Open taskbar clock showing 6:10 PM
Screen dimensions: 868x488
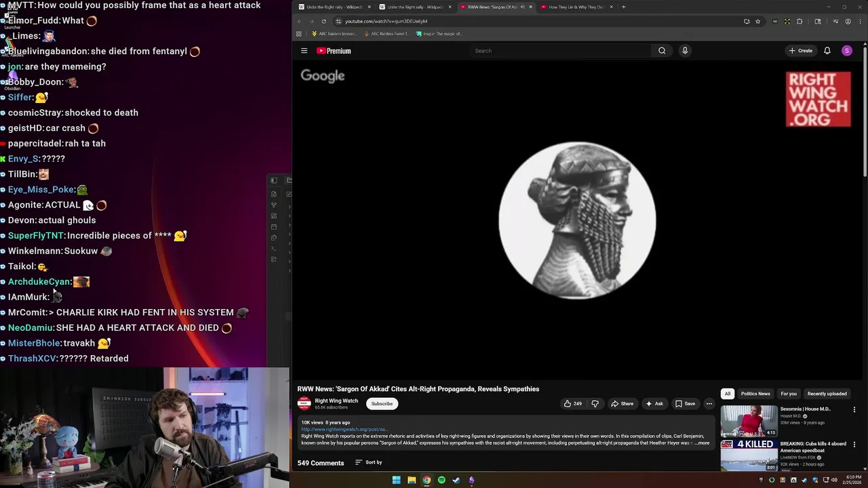coord(853,480)
